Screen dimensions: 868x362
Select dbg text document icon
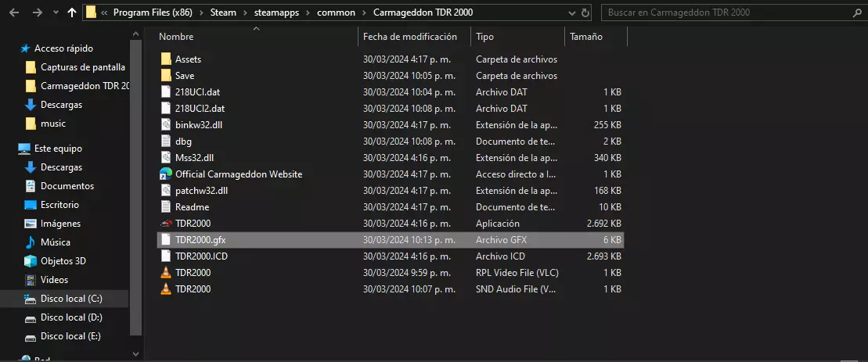pyautogui.click(x=165, y=142)
